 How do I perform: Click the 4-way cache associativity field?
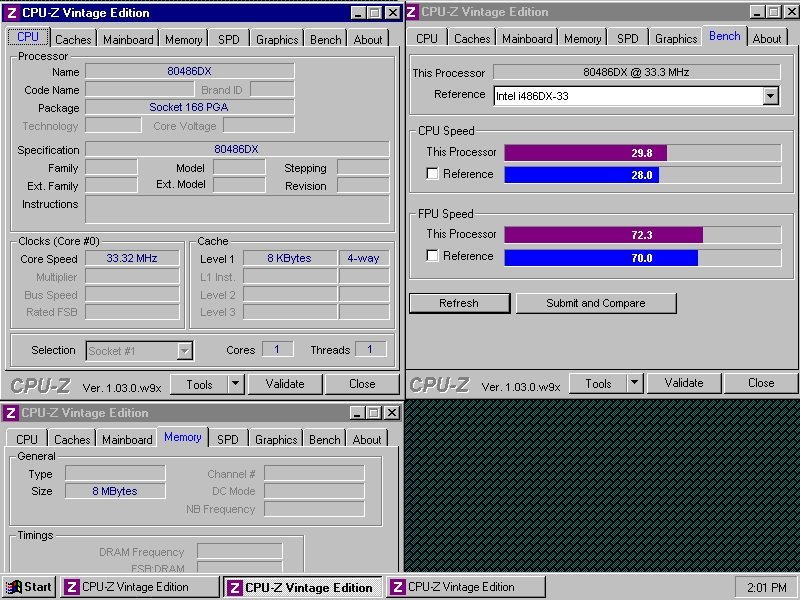(x=364, y=258)
